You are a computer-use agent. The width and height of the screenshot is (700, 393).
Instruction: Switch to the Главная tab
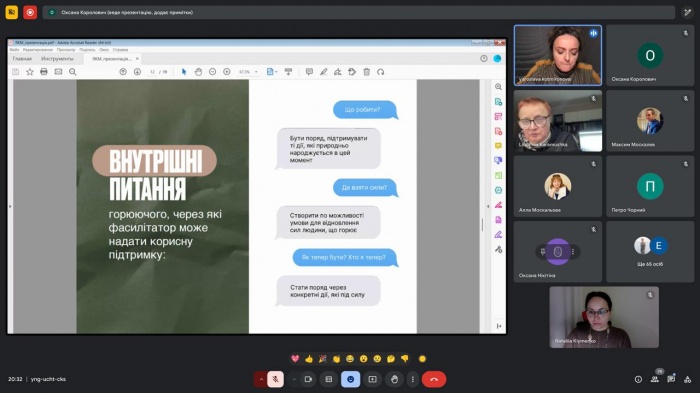pyautogui.click(x=22, y=59)
